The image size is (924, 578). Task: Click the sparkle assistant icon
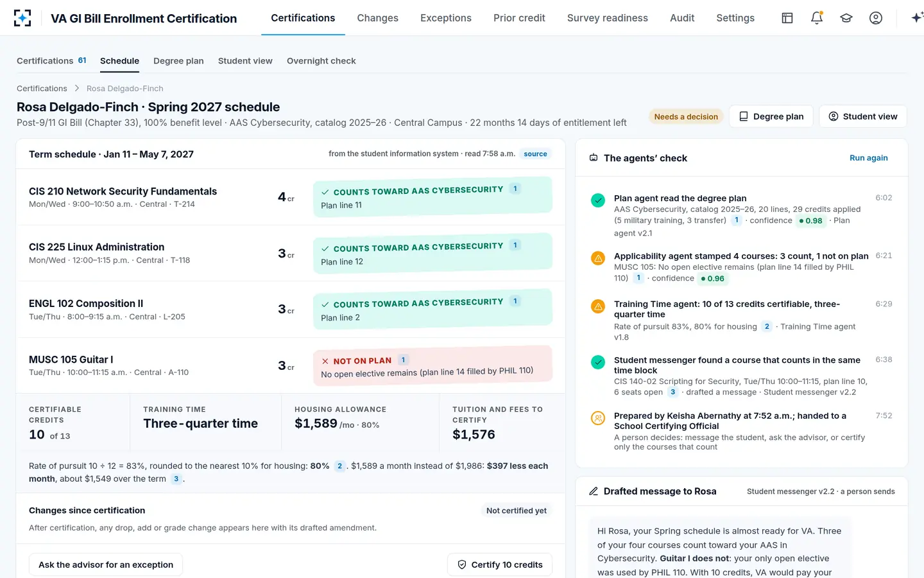[x=916, y=18]
